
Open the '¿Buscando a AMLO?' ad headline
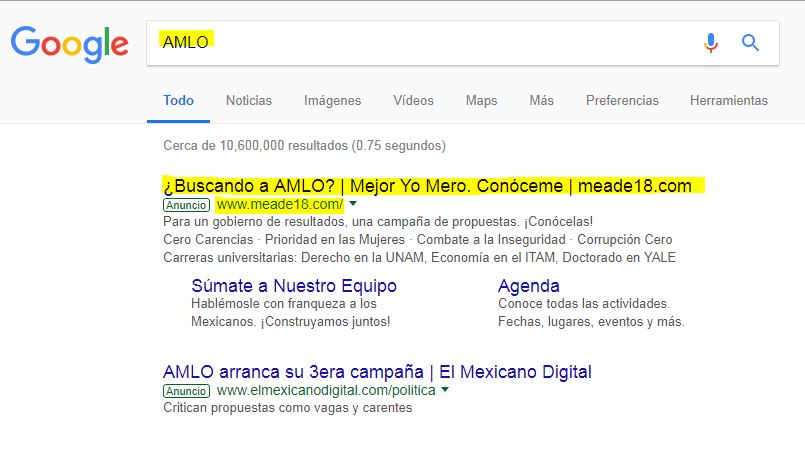point(427,186)
